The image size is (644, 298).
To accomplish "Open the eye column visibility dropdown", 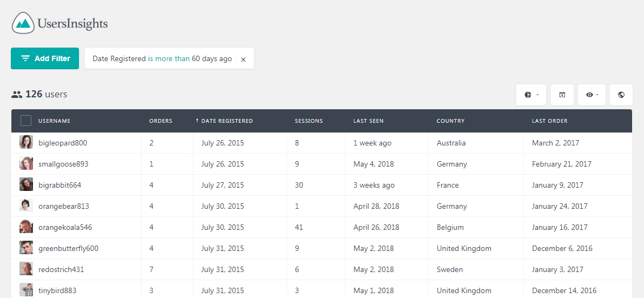I will (x=592, y=95).
